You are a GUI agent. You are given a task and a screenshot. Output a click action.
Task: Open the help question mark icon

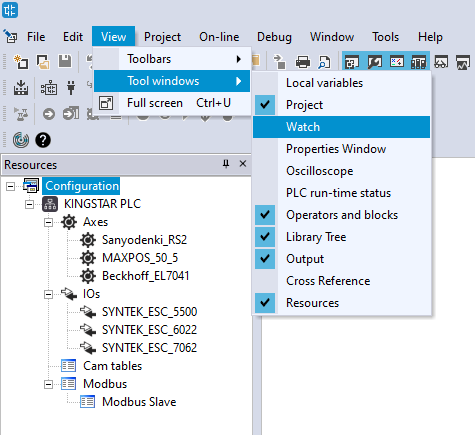(x=43, y=140)
